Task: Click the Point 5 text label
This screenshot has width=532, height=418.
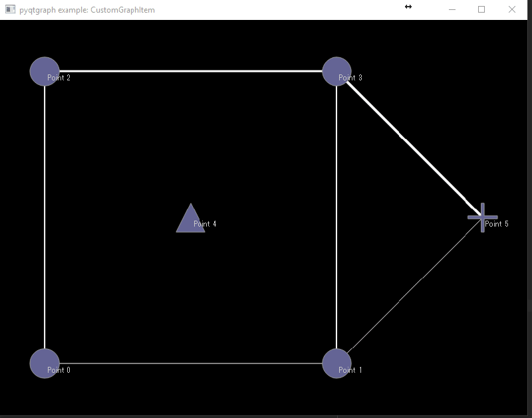Action: 495,224
